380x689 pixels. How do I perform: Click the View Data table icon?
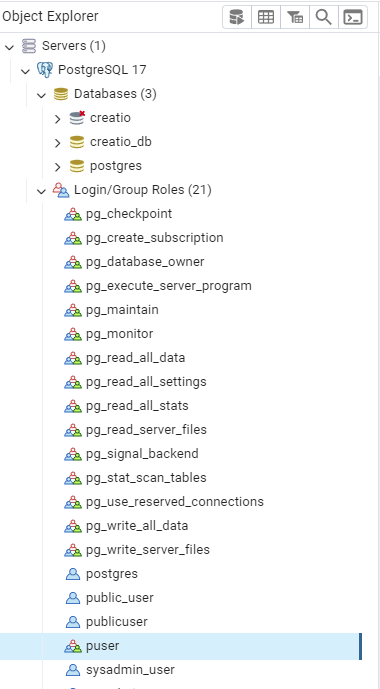[x=266, y=18]
